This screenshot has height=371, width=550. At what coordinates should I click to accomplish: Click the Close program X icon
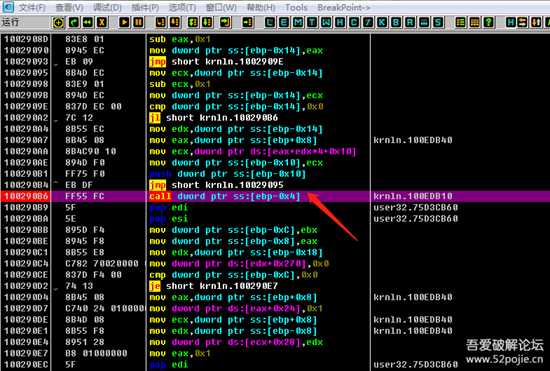pos(102,22)
